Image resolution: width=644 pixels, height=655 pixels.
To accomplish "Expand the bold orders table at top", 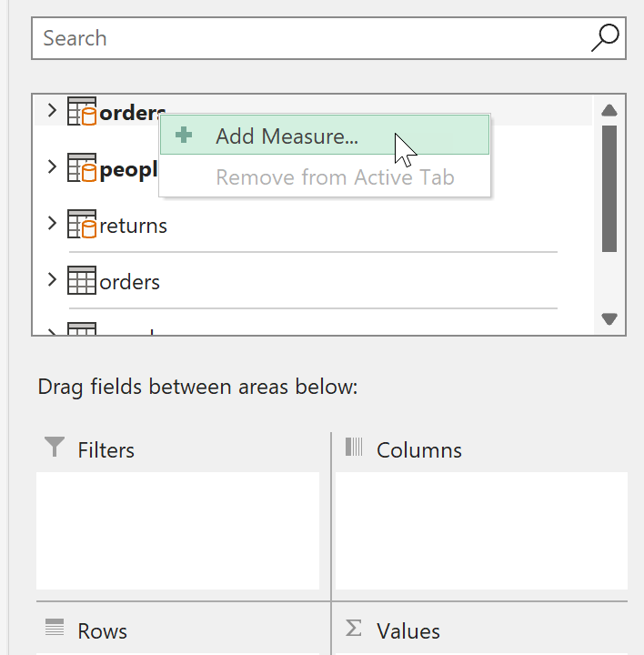I will (x=52, y=111).
